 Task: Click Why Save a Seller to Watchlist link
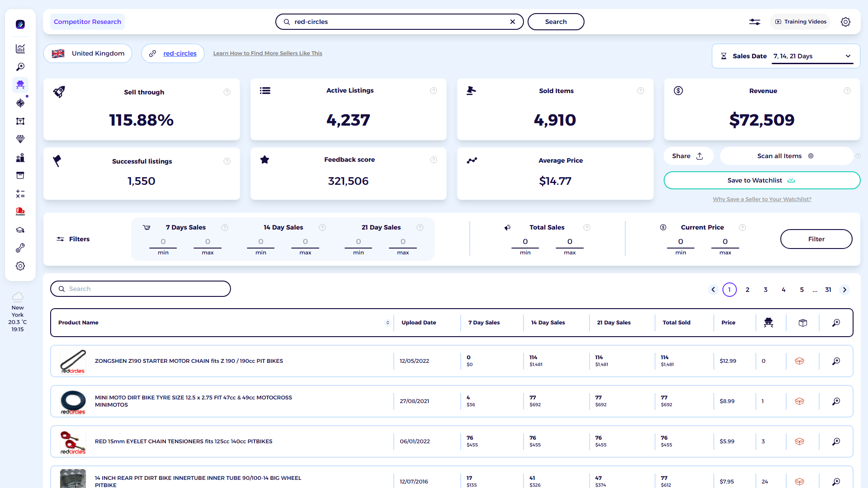[x=762, y=199]
